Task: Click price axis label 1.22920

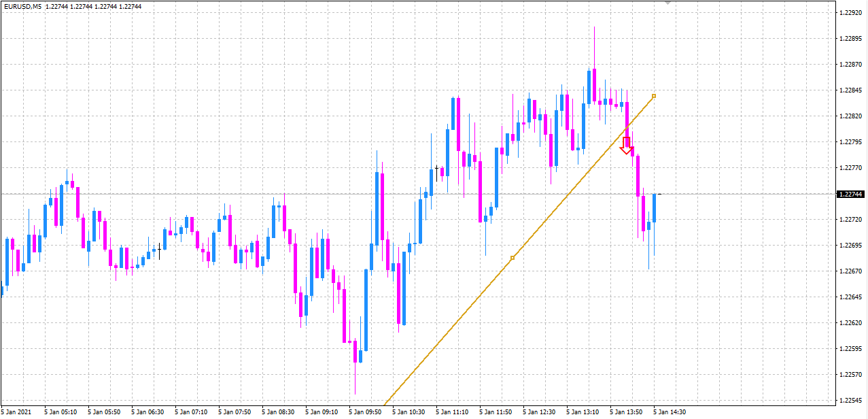Action: click(851, 13)
